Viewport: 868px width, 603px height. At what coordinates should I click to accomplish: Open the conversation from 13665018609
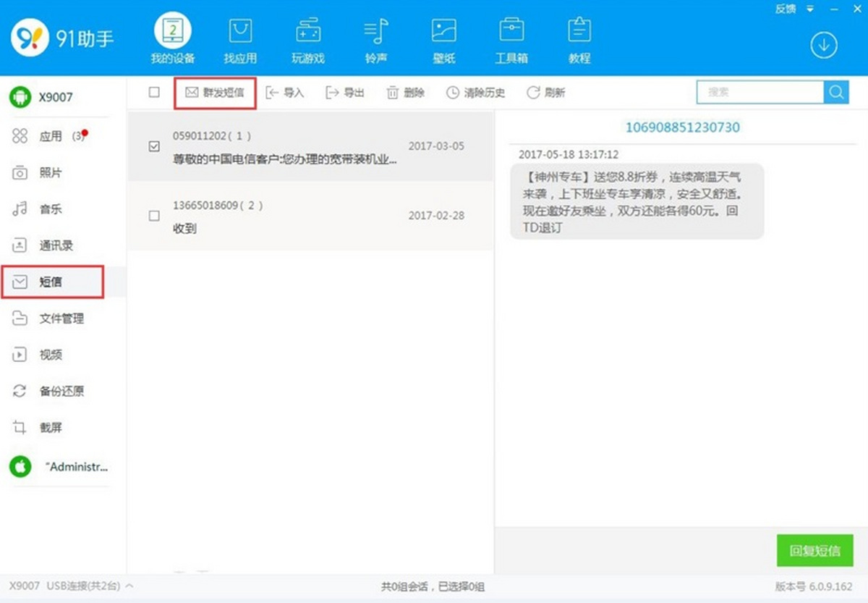coord(310,216)
